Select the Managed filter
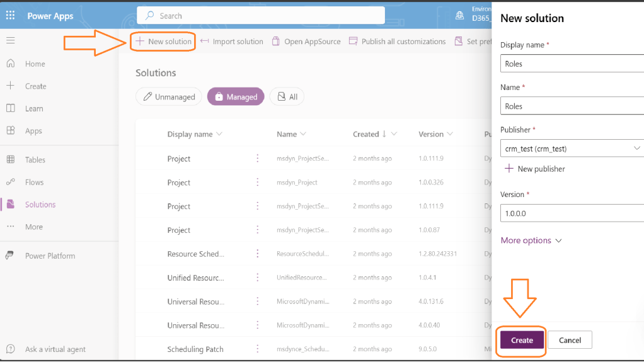This screenshot has width=644, height=362. [236, 97]
